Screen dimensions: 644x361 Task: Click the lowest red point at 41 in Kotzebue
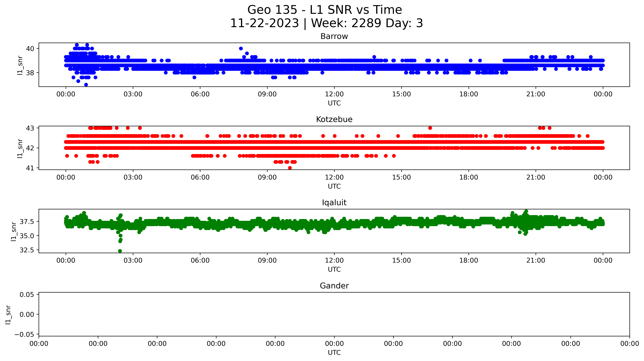click(290, 168)
